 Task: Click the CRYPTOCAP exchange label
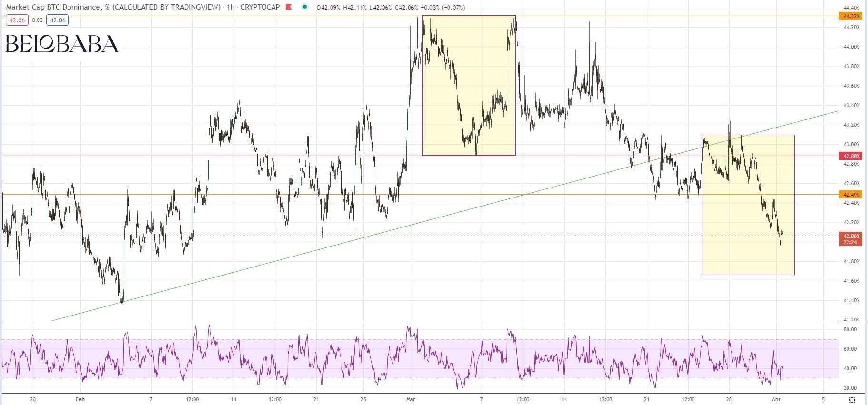tap(260, 7)
